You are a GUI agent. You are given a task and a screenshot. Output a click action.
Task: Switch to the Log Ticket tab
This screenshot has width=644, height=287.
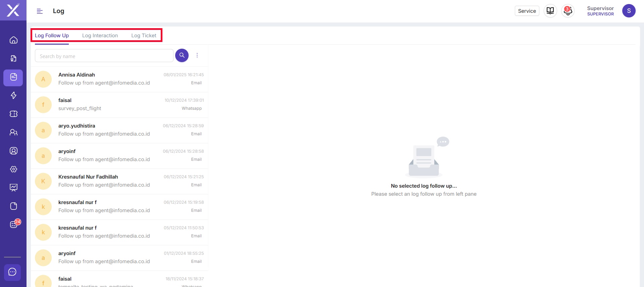coord(144,36)
